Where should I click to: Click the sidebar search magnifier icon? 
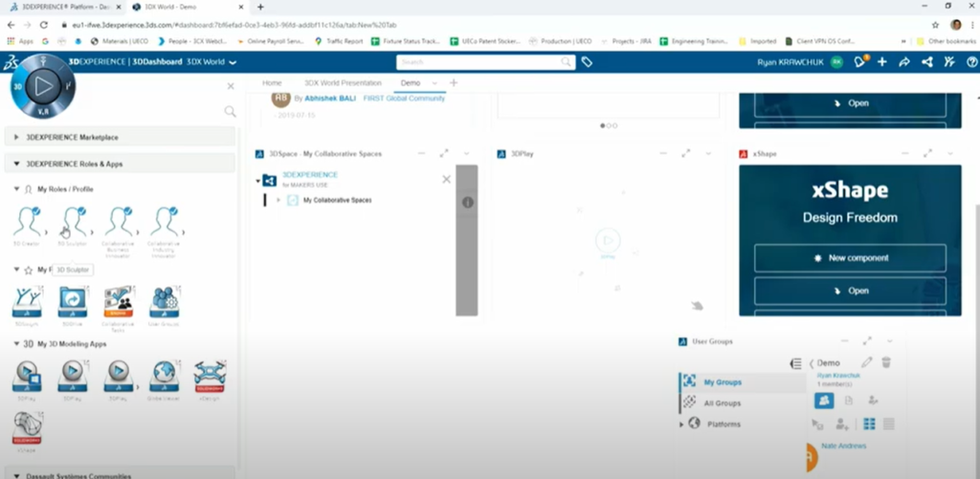[x=230, y=111]
